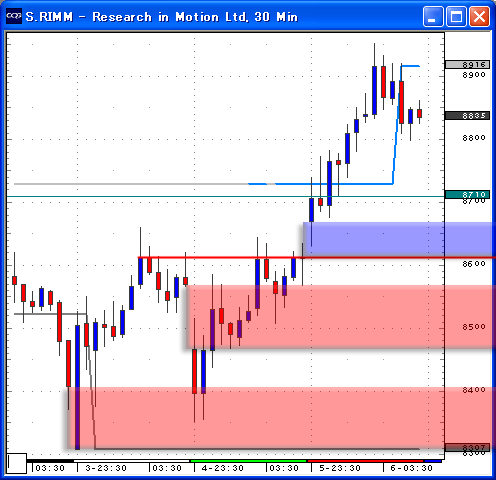Click the green session bar on time axis
The width and height of the screenshot is (496, 480).
pyautogui.click(x=248, y=461)
